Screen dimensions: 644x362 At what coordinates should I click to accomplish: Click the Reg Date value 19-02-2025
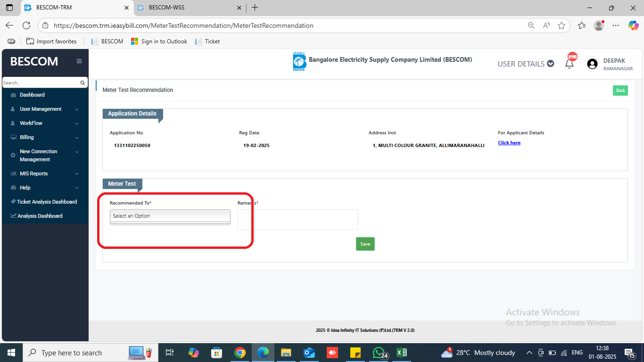pyautogui.click(x=256, y=146)
